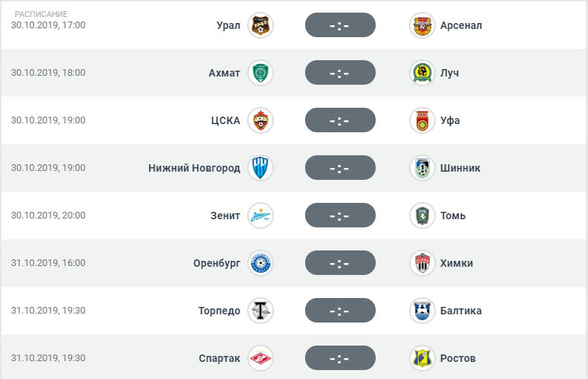Click the CSKA team crest
Image resolution: width=588 pixels, height=379 pixels.
click(x=261, y=120)
